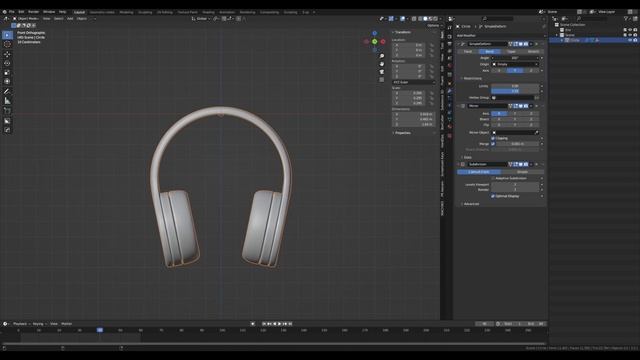Enable Adaptive Subdivision checkbox

point(493,178)
